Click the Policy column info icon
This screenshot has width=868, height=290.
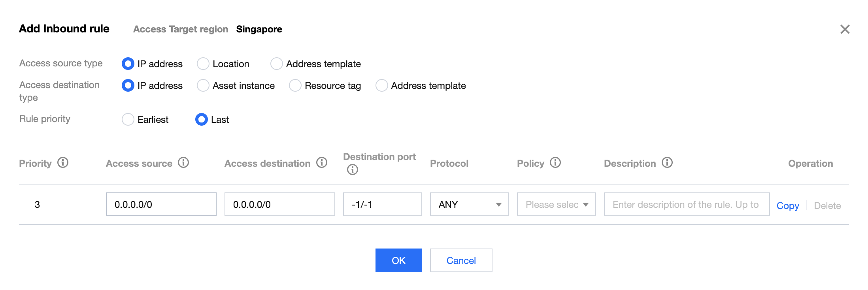[x=555, y=162]
